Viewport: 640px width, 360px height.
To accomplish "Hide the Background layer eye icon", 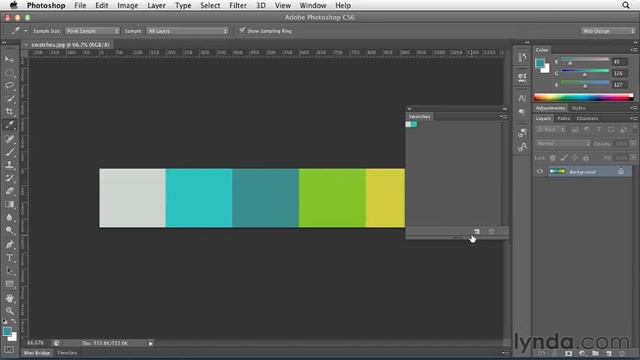I will pos(540,171).
